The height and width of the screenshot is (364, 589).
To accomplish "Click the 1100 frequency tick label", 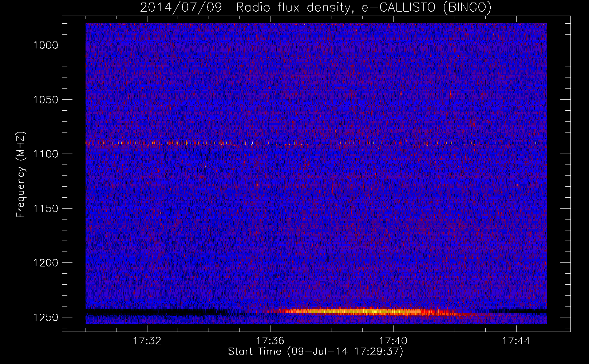I will 46,154.
